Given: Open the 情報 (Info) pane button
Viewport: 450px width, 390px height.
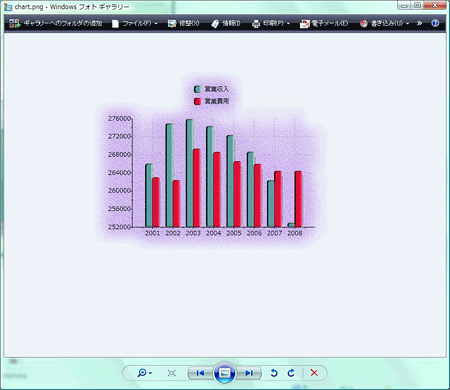Looking at the screenshot, I should pos(226,23).
